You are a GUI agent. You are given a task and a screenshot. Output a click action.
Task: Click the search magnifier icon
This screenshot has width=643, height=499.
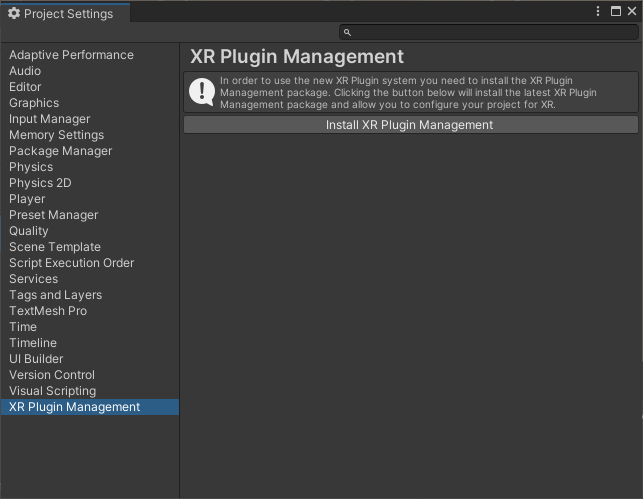tap(347, 33)
